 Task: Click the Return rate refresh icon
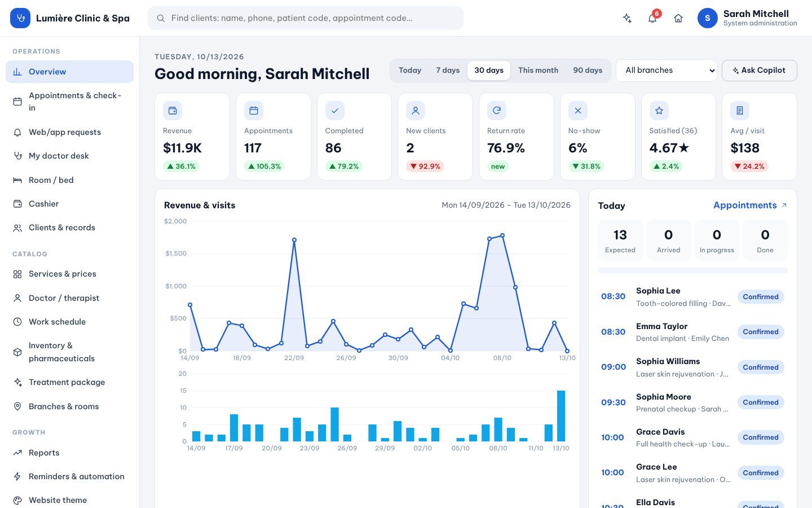tap(497, 111)
